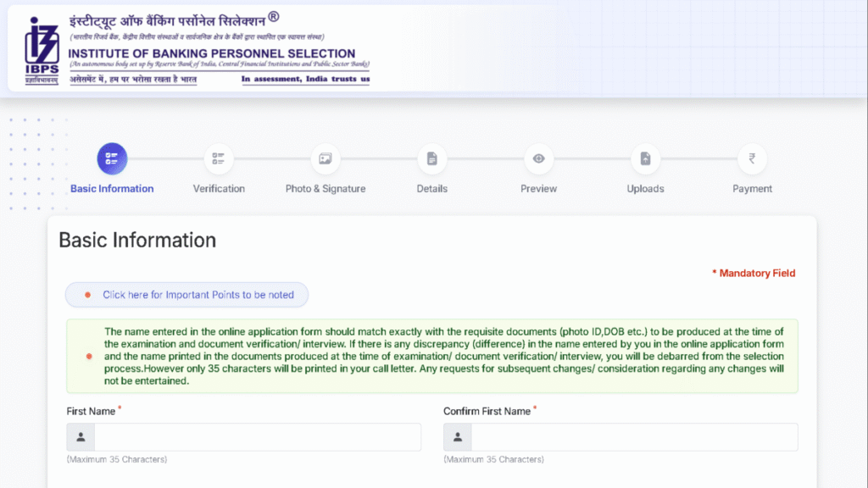Click the Preview eye step icon
Image resolution: width=868 pixels, height=488 pixels.
(538, 158)
